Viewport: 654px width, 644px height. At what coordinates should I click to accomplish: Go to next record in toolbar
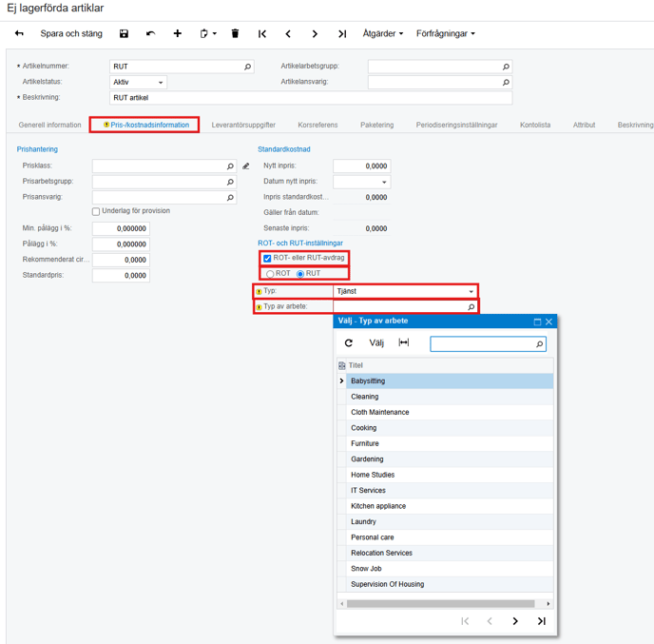pyautogui.click(x=315, y=34)
